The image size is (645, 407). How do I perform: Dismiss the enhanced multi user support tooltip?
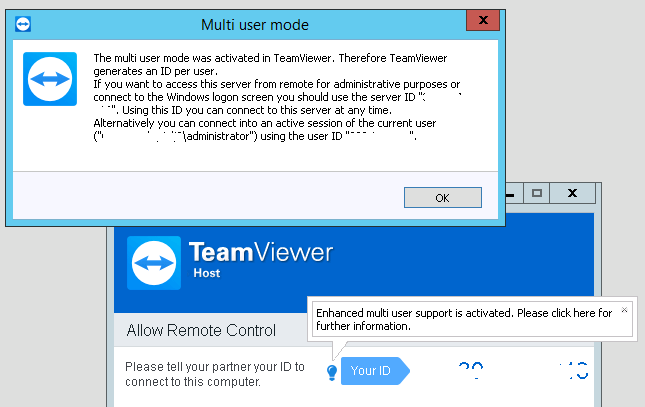coord(624,310)
